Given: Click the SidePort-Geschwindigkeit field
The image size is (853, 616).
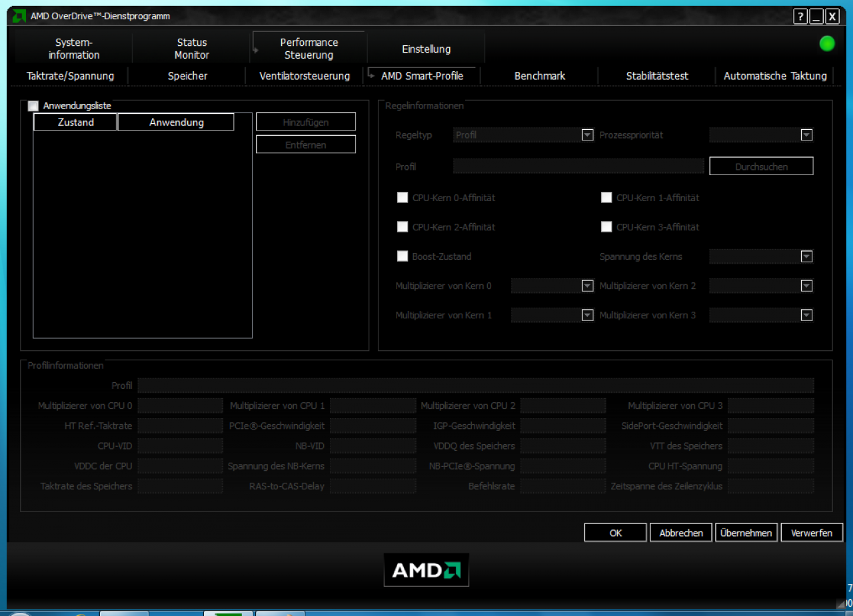Looking at the screenshot, I should tap(771, 426).
